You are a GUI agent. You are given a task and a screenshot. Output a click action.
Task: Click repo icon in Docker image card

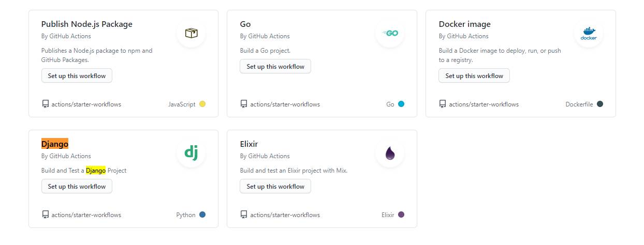(x=443, y=104)
